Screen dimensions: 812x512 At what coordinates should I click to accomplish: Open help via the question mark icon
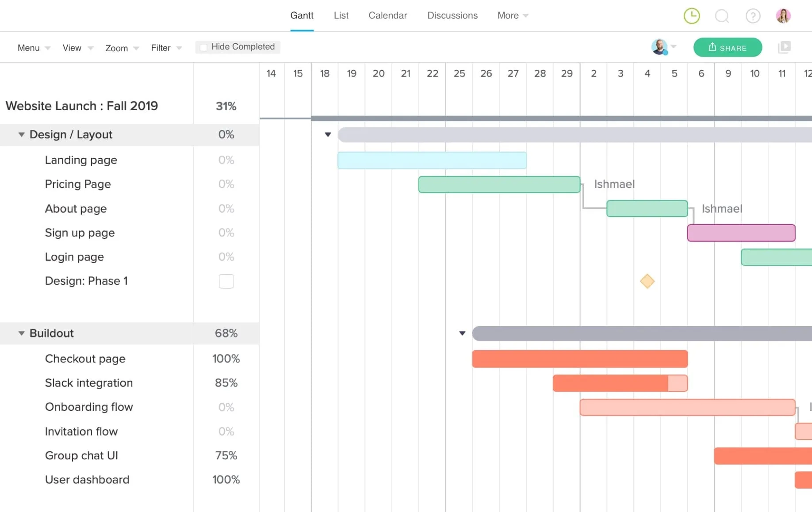(x=753, y=15)
